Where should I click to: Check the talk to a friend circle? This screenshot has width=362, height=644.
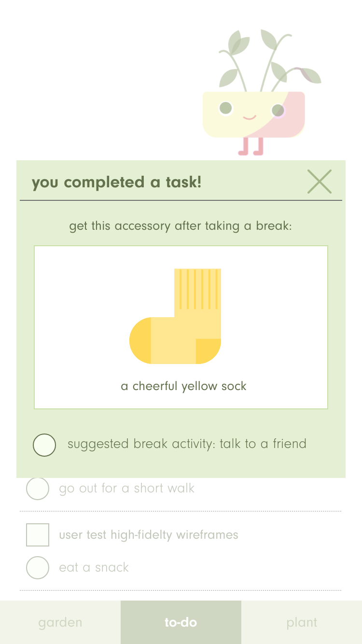(44, 445)
